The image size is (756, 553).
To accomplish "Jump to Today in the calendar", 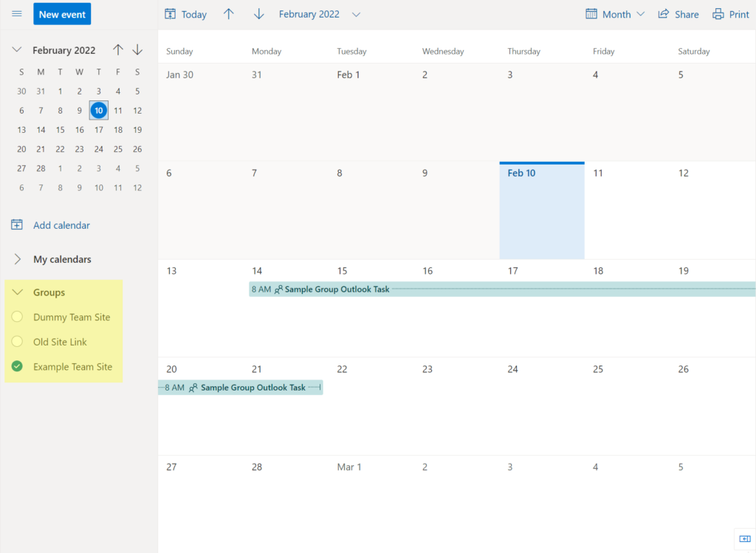I will (x=185, y=15).
